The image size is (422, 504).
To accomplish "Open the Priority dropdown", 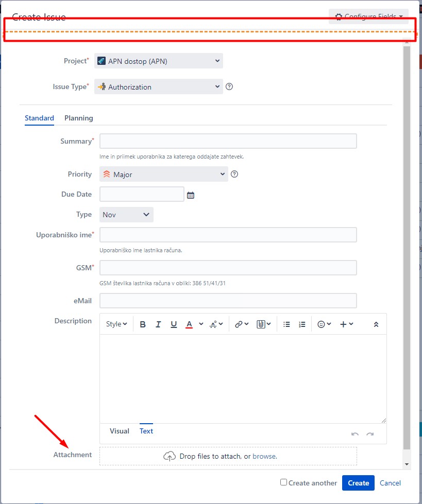I will point(164,174).
